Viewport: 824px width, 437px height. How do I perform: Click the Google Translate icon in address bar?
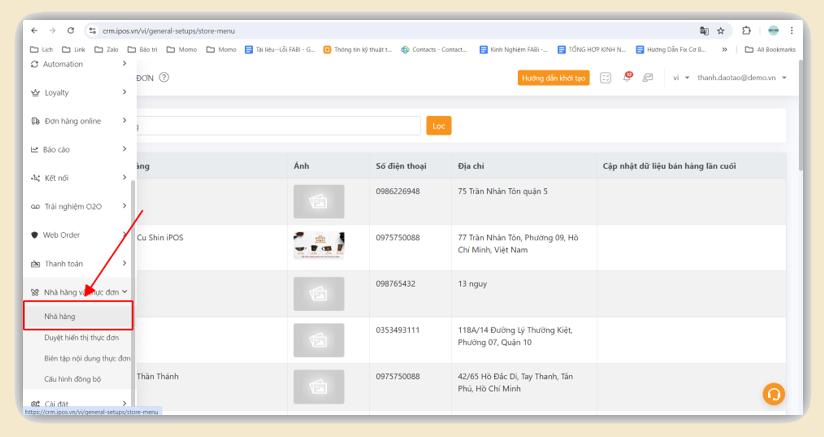pos(704,31)
